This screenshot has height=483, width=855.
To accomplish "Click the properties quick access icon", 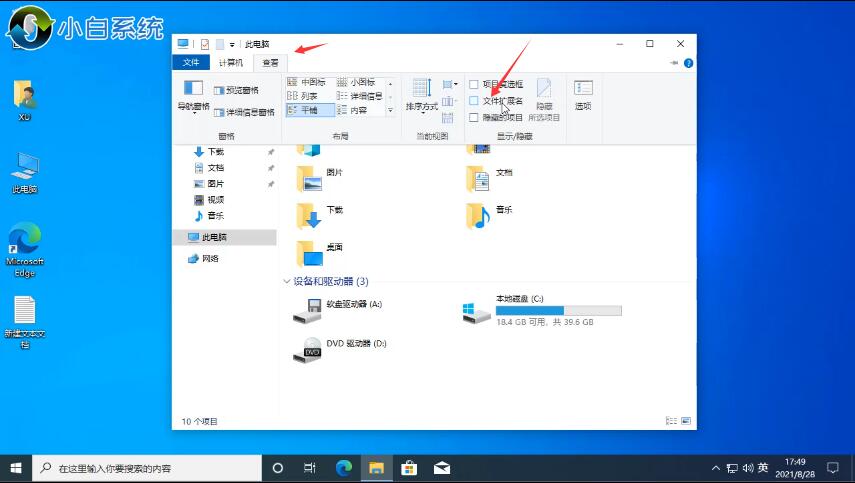I will pos(205,44).
